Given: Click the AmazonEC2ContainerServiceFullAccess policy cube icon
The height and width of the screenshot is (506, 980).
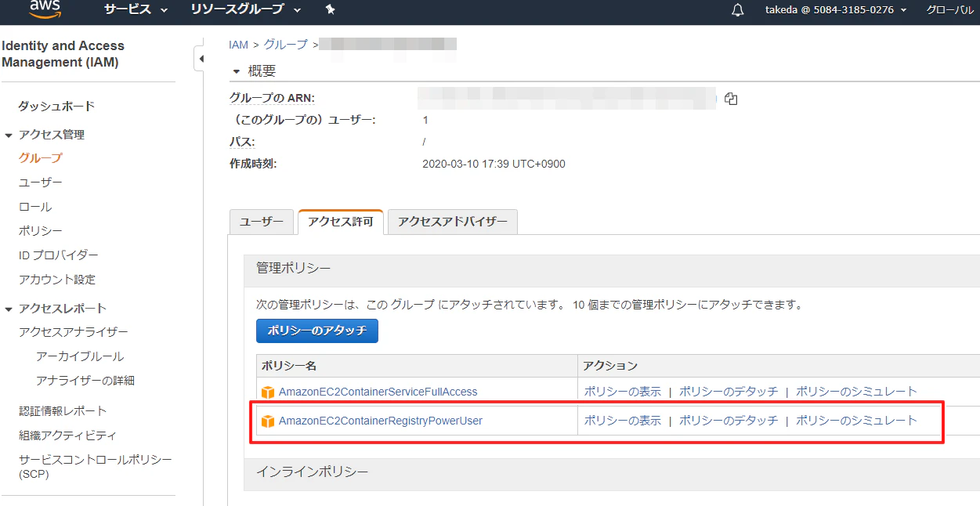Looking at the screenshot, I should pyautogui.click(x=268, y=392).
